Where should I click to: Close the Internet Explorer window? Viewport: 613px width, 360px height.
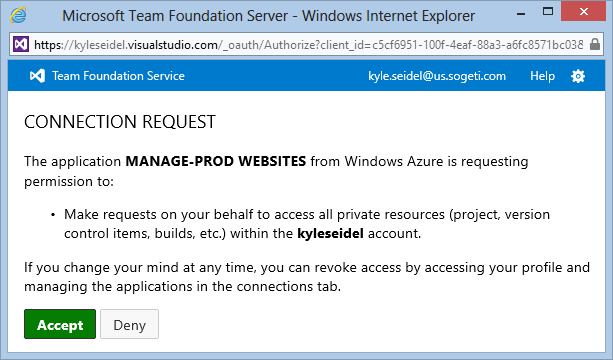pyautogui.click(x=584, y=12)
